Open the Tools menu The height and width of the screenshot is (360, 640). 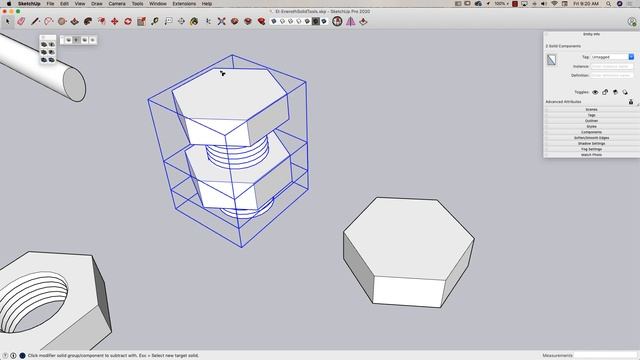[137, 4]
